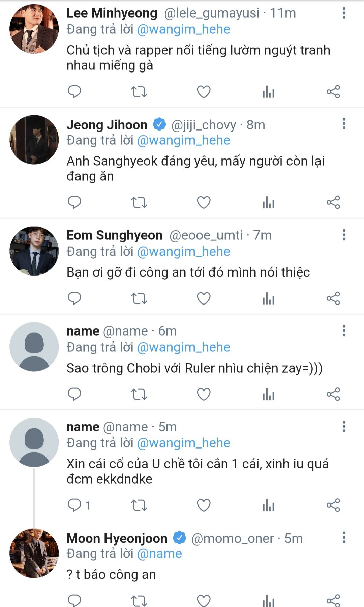Like Lee Minhyeong's reply
The height and width of the screenshot is (607, 364).
click(204, 92)
